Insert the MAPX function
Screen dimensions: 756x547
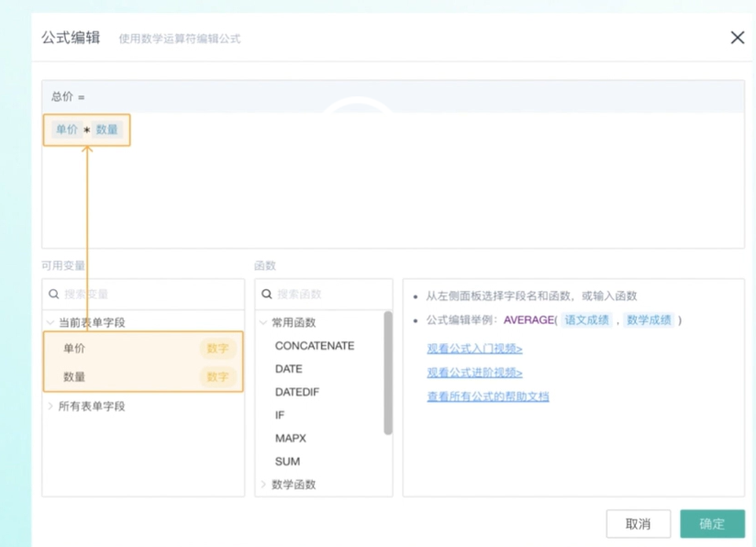[x=290, y=439]
